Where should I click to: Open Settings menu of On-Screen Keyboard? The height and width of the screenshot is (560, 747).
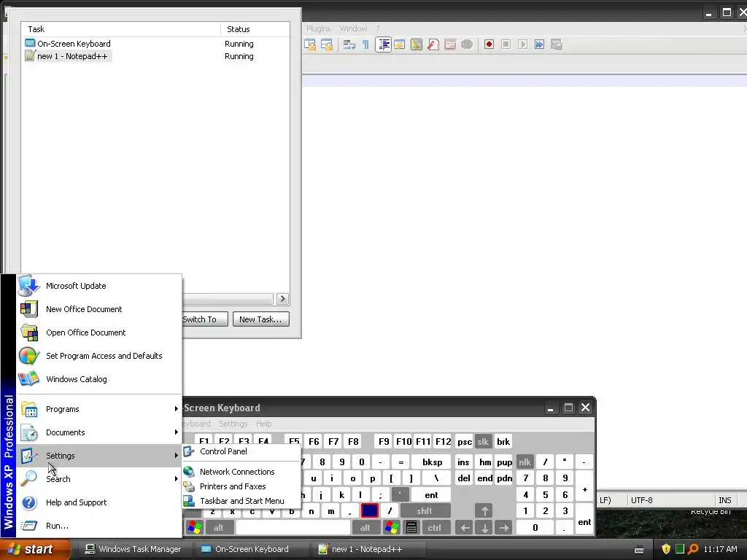(233, 424)
